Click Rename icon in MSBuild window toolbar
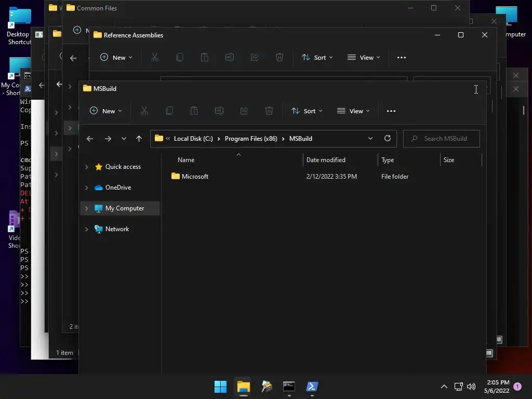The image size is (532, 399). pos(219,111)
